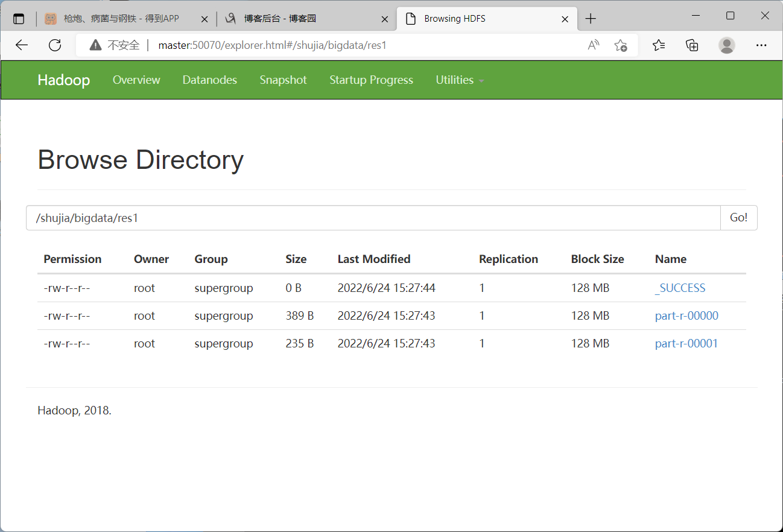Open the favorites list icon
This screenshot has width=783, height=532.
click(x=659, y=45)
